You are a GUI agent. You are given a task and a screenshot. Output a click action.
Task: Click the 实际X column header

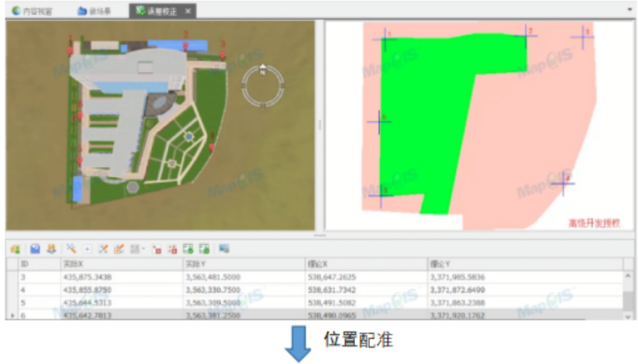pos(122,264)
